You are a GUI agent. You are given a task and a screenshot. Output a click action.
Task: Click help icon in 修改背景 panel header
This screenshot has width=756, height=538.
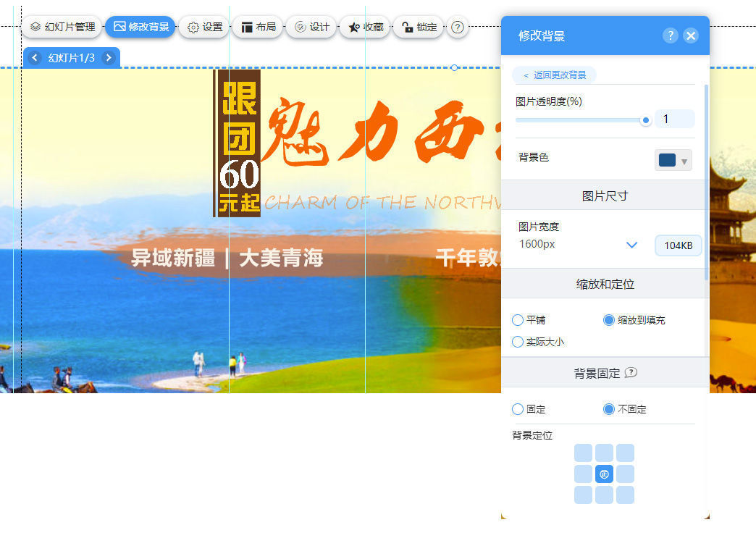tap(670, 35)
